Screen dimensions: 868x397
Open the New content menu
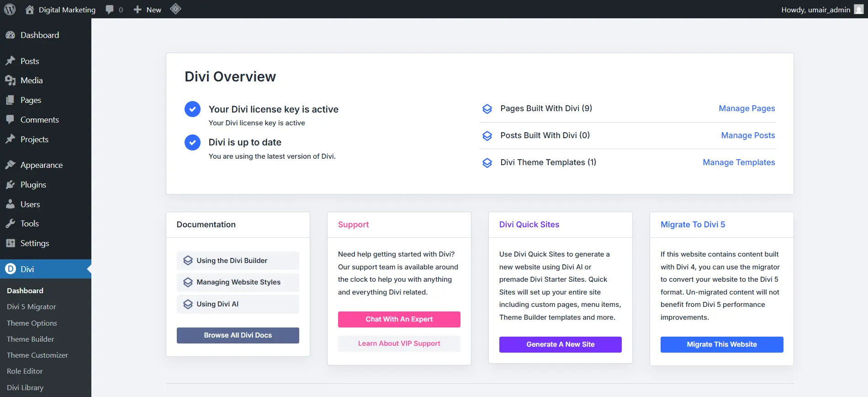tap(148, 10)
